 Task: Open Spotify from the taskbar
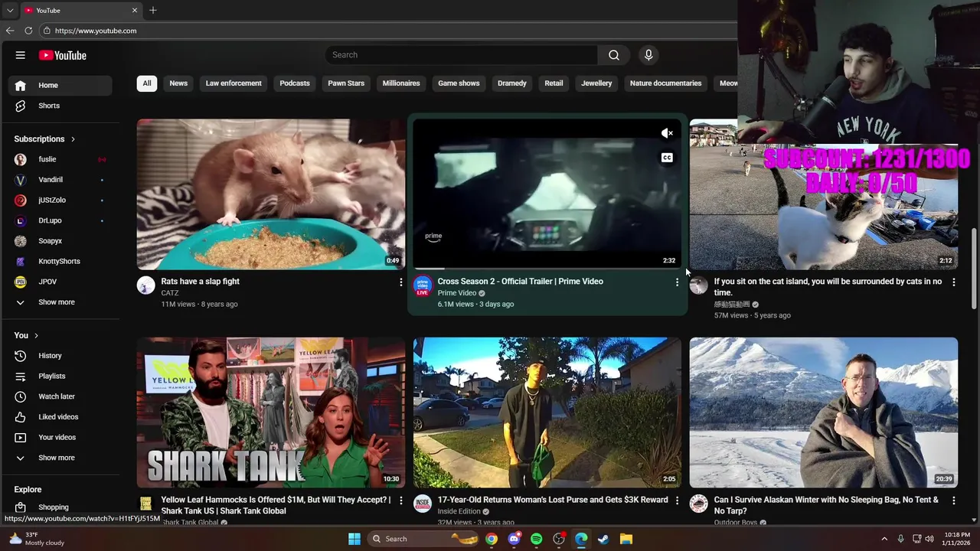(x=537, y=539)
